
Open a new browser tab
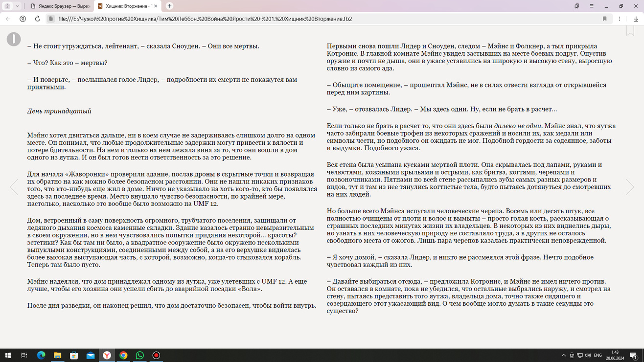pyautogui.click(x=169, y=6)
